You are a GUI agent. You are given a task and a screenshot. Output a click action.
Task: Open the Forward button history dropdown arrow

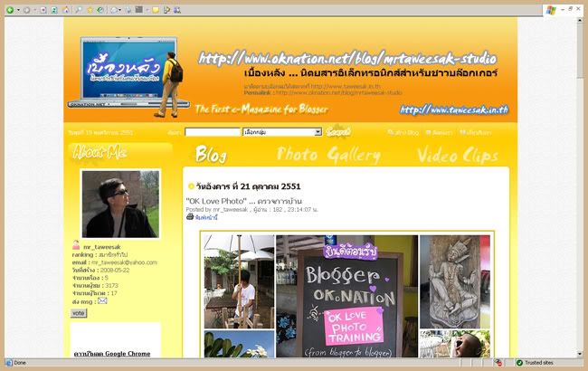coord(34,10)
